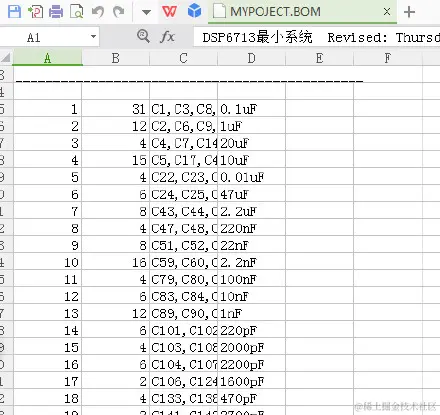Click cell with value 0.1uF

[x=251, y=109]
